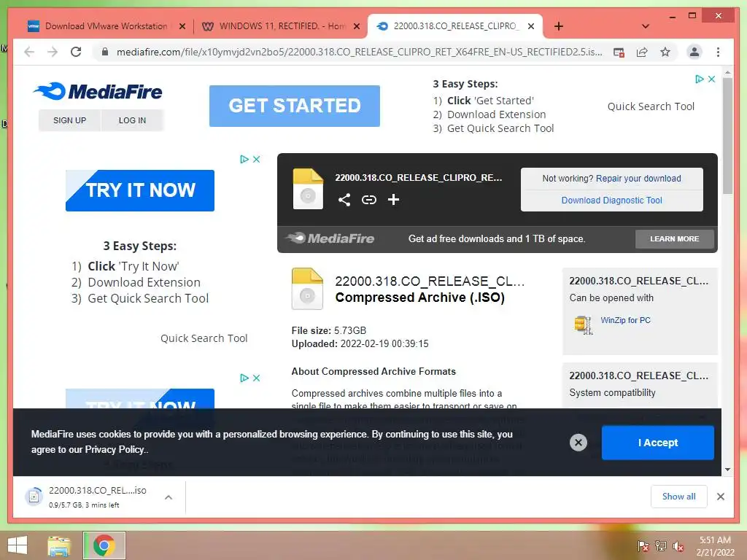
Task: Open the Chrome profile avatar
Action: pyautogui.click(x=694, y=52)
